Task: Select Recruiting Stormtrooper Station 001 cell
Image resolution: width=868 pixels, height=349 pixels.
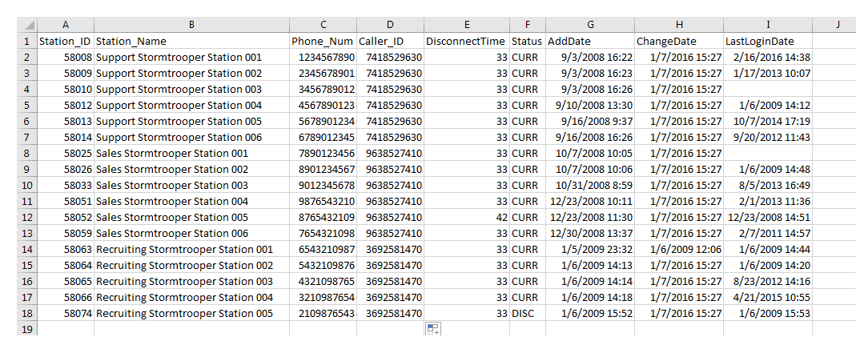Action: 191,250
